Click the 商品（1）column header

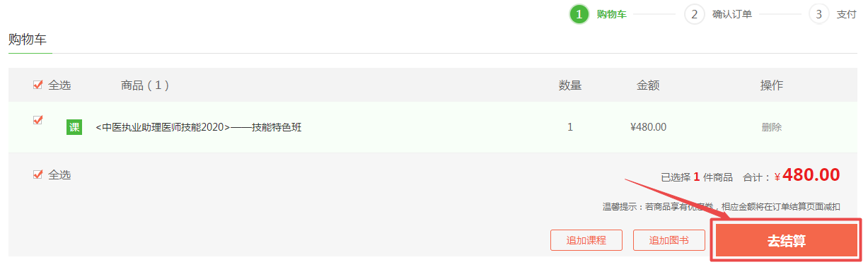point(145,85)
